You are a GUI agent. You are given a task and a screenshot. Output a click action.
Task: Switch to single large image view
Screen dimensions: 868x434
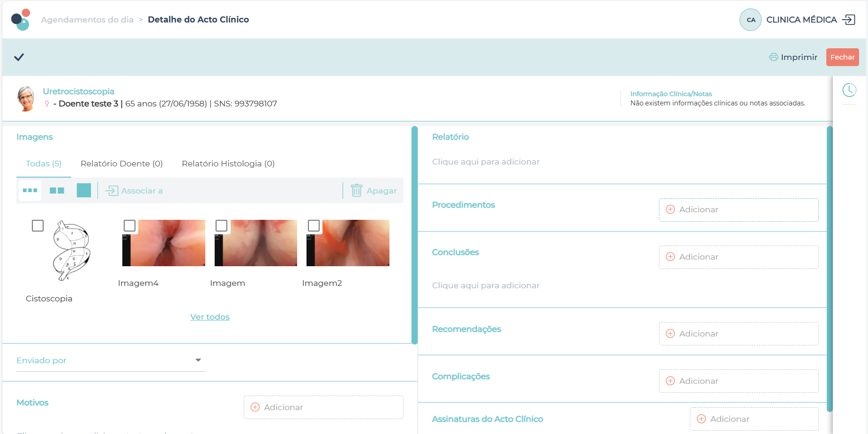click(x=84, y=191)
